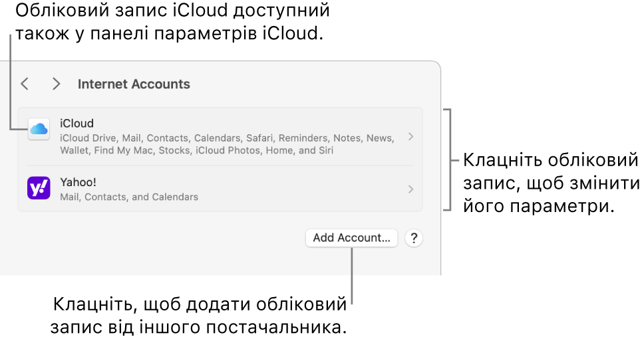Click the Internet Accounts pane title
This screenshot has height=341, width=644.
coord(134,84)
